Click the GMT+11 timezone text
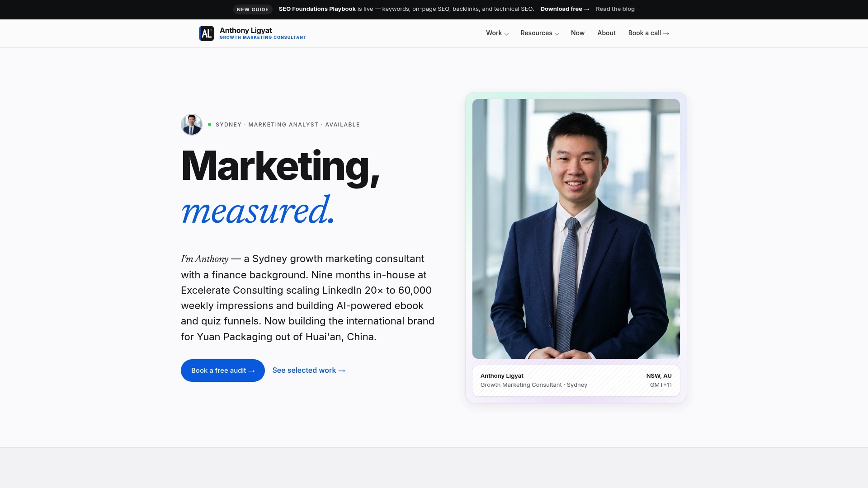 pyautogui.click(x=660, y=385)
